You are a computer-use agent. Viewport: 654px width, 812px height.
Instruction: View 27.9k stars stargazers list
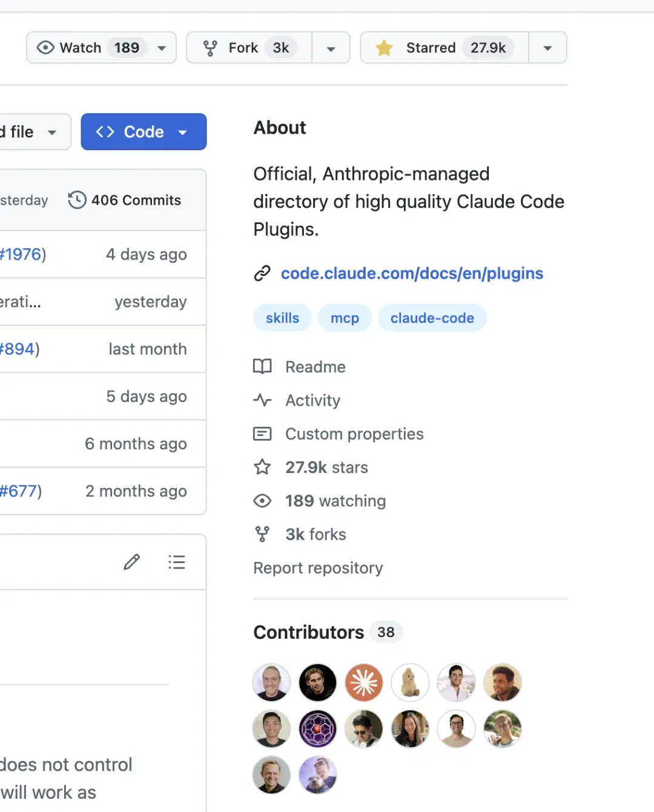click(327, 467)
